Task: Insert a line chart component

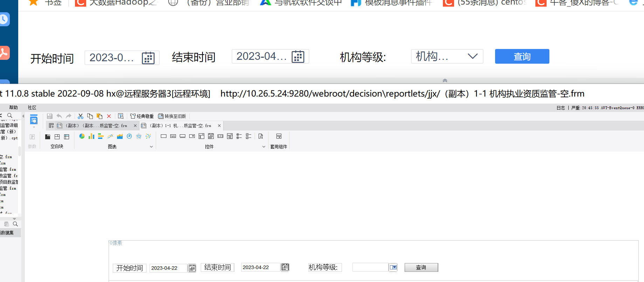Action: 110,136
